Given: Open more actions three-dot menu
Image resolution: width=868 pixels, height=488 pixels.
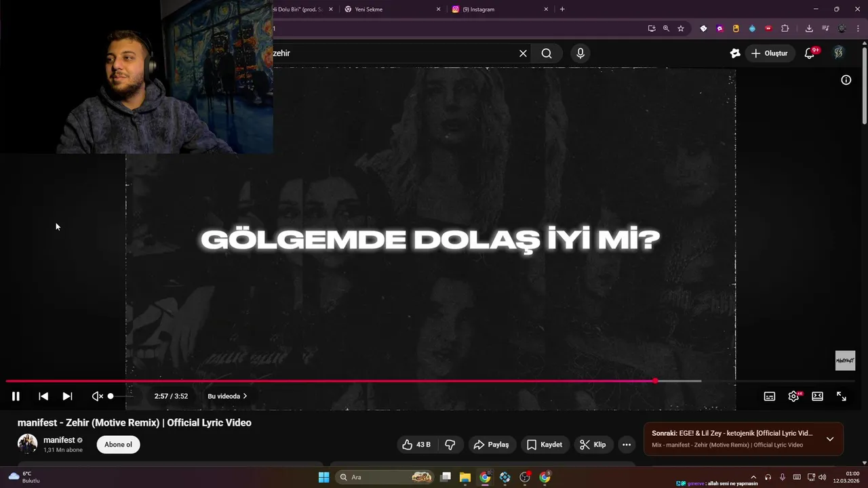Looking at the screenshot, I should 627,445.
